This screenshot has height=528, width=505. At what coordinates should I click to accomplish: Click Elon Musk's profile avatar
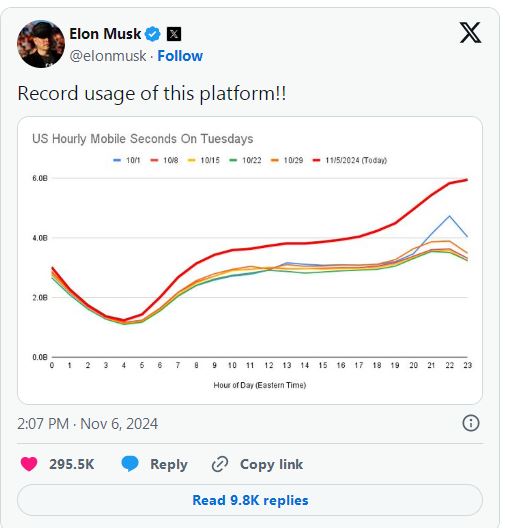41,44
